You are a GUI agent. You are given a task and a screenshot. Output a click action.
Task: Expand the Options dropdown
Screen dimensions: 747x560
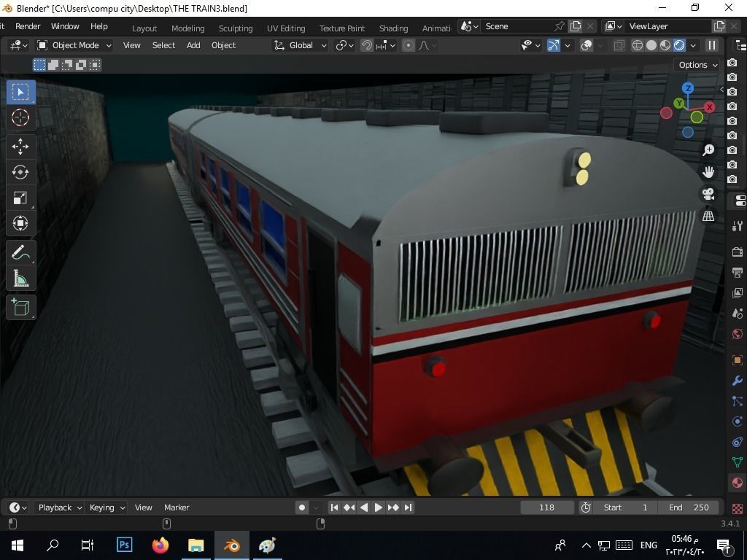coord(697,65)
